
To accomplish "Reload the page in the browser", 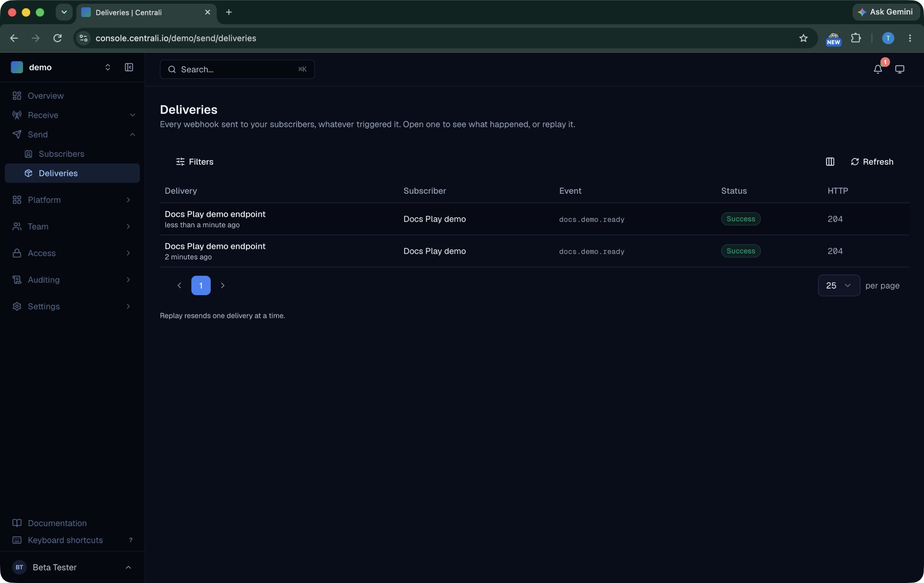I will [58, 38].
